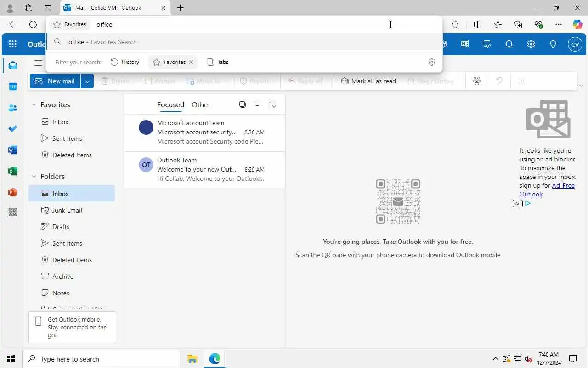This screenshot has width=588, height=368.
Task: Remove the Favorites search filter chip
Action: [x=191, y=62]
